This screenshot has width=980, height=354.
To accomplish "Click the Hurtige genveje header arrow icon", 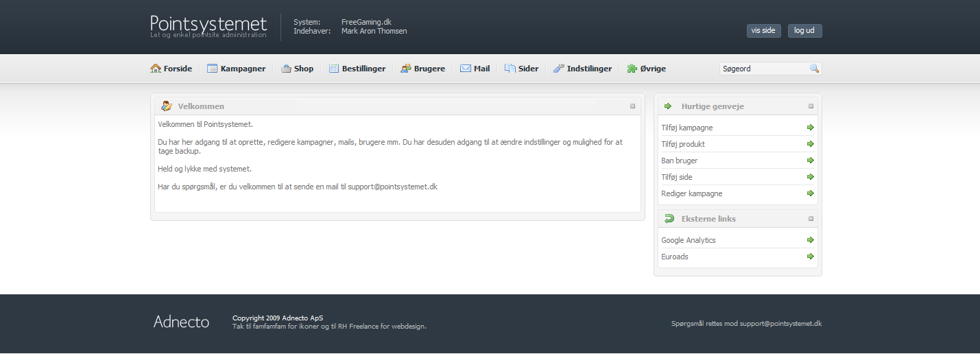I will 668,106.
